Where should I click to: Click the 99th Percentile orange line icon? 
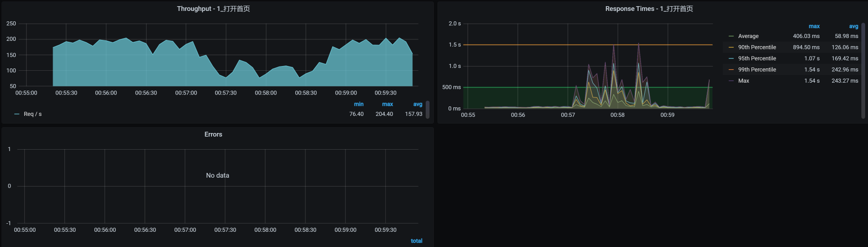[731, 69]
